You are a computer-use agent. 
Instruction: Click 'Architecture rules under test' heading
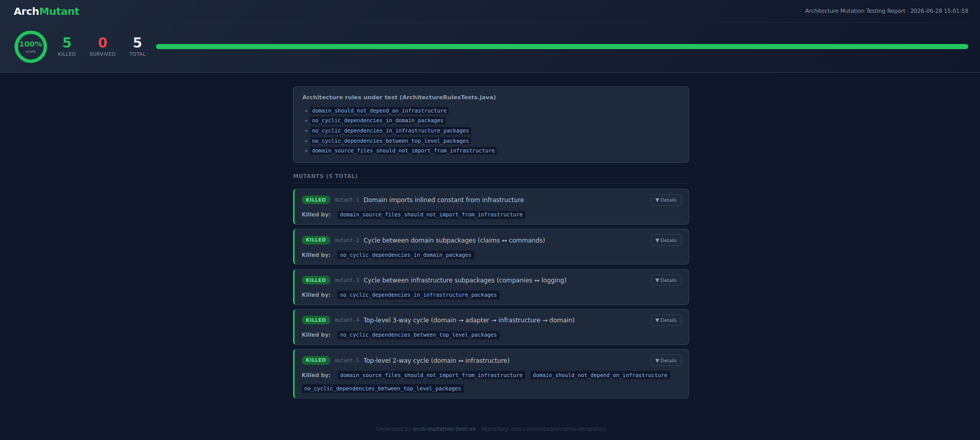click(399, 97)
